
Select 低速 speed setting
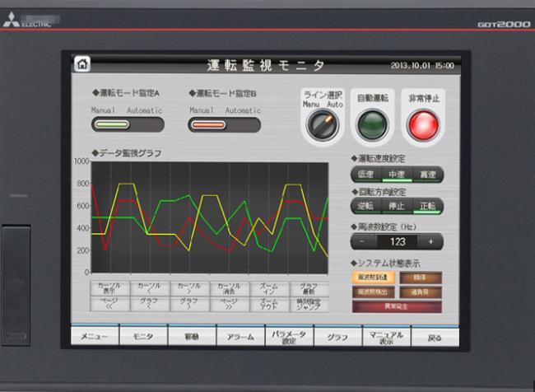pyautogui.click(x=365, y=175)
